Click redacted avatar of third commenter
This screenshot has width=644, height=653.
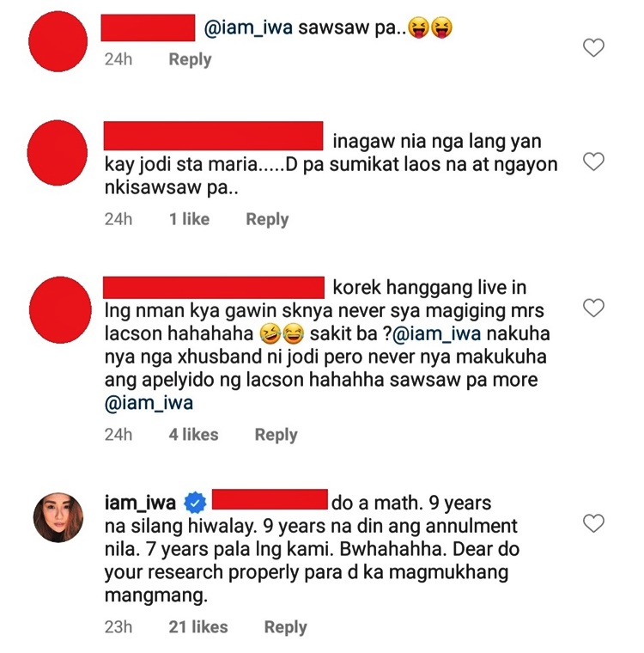coord(60,310)
